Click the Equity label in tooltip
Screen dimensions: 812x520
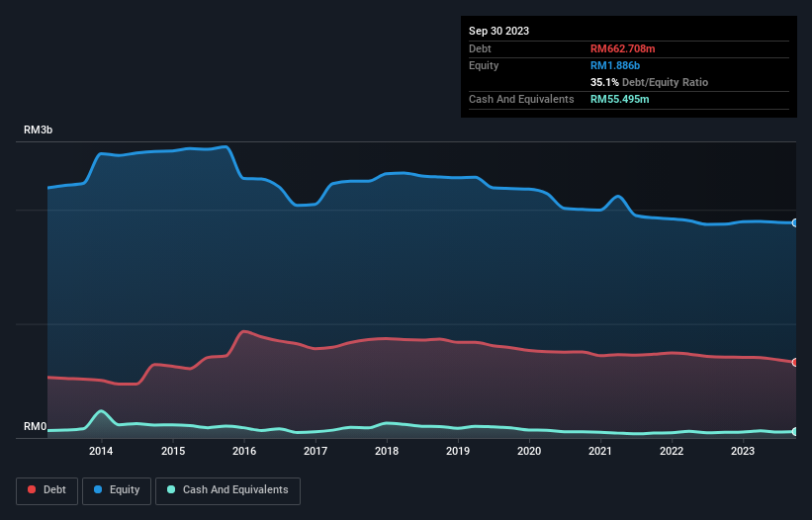click(484, 65)
